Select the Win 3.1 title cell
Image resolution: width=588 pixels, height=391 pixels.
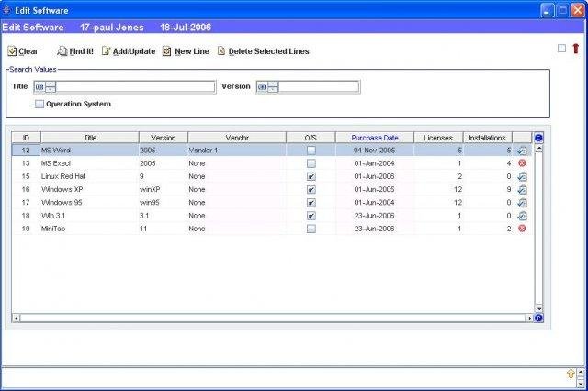coord(90,216)
